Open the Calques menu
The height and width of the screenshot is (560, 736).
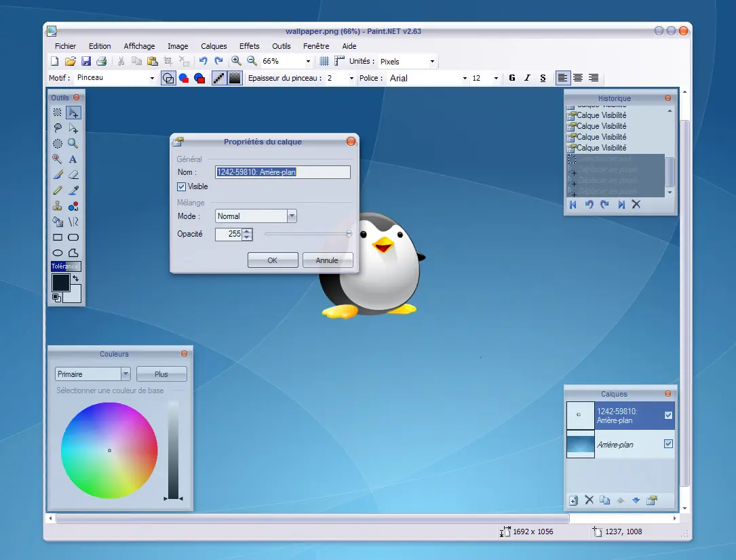point(214,46)
